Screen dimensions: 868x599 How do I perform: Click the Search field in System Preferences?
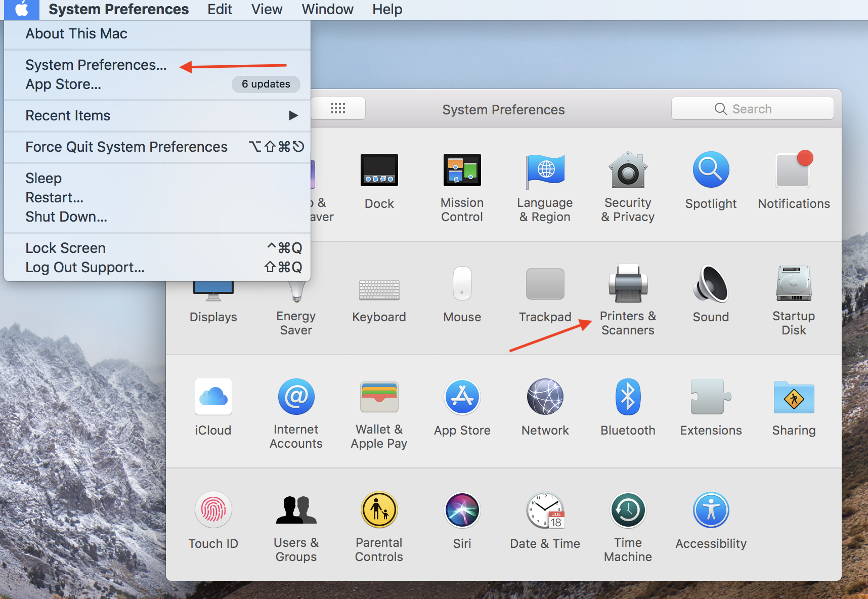coord(752,109)
